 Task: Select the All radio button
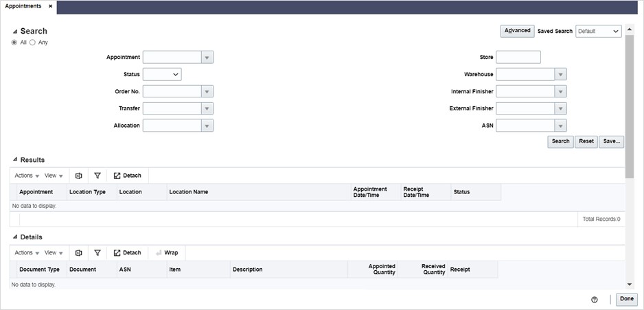tap(14, 43)
